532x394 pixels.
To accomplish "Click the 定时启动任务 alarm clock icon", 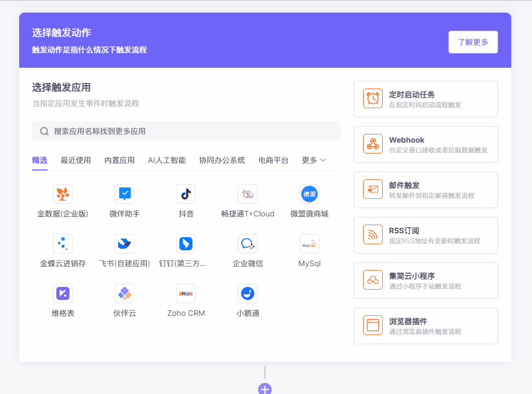I will (373, 99).
